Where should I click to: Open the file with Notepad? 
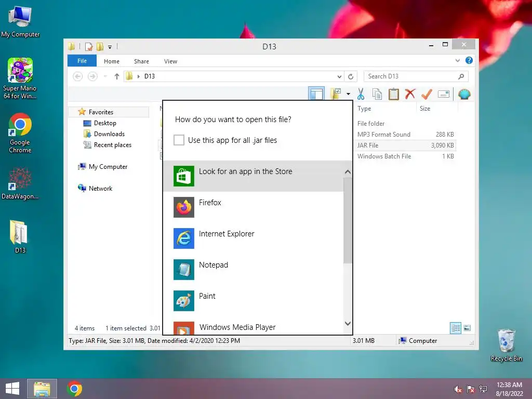click(253, 270)
